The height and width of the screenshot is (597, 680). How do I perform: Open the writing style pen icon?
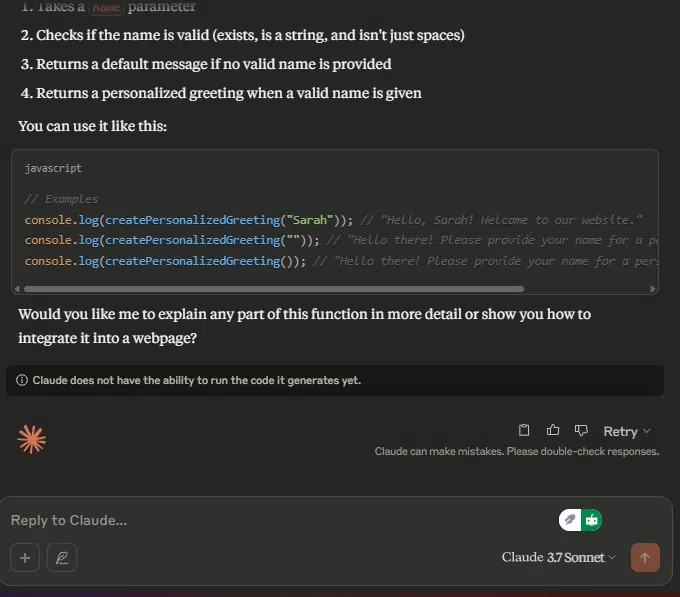62,558
